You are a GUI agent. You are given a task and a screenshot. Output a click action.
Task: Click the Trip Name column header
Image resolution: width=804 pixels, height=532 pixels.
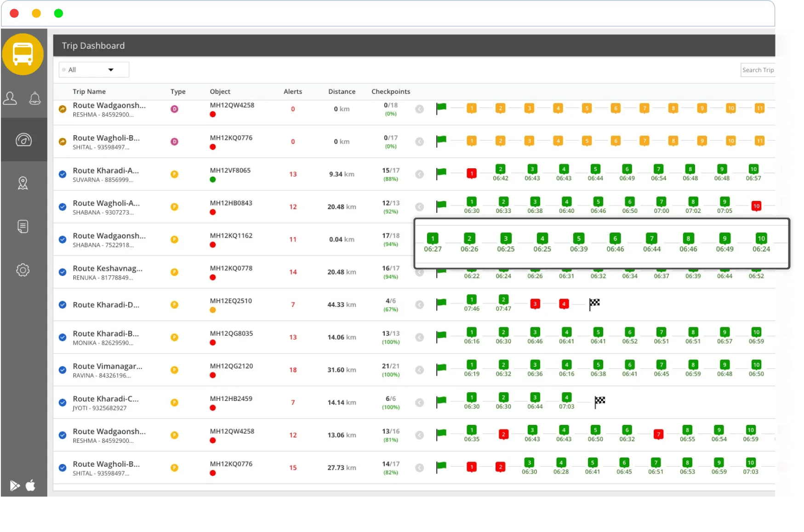tap(89, 91)
